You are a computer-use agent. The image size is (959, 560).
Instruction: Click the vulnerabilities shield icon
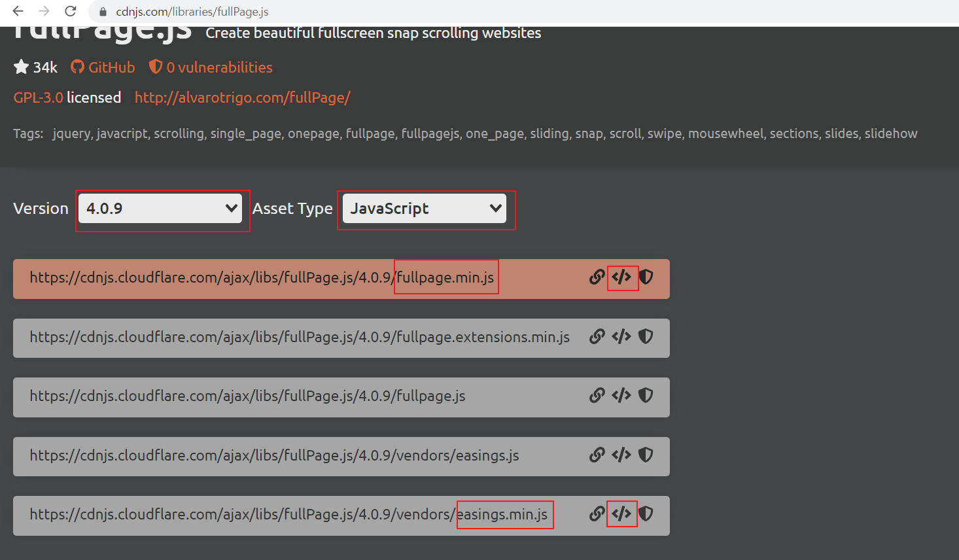click(156, 67)
